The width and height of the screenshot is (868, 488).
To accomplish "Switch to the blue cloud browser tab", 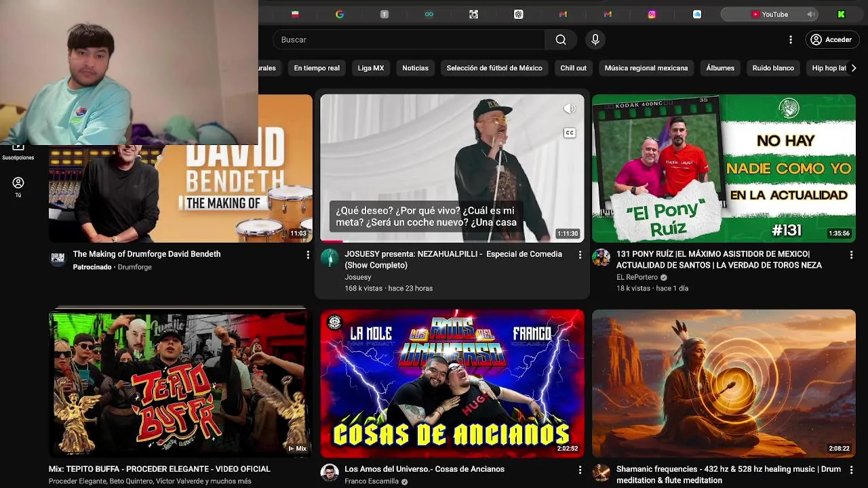I will click(x=697, y=14).
